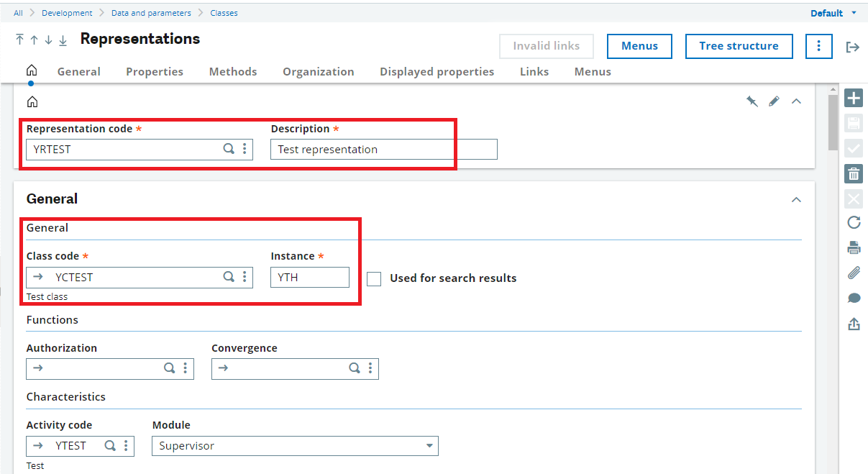This screenshot has width=868, height=474.
Task: Delete the record using trash icon
Action: tap(854, 173)
